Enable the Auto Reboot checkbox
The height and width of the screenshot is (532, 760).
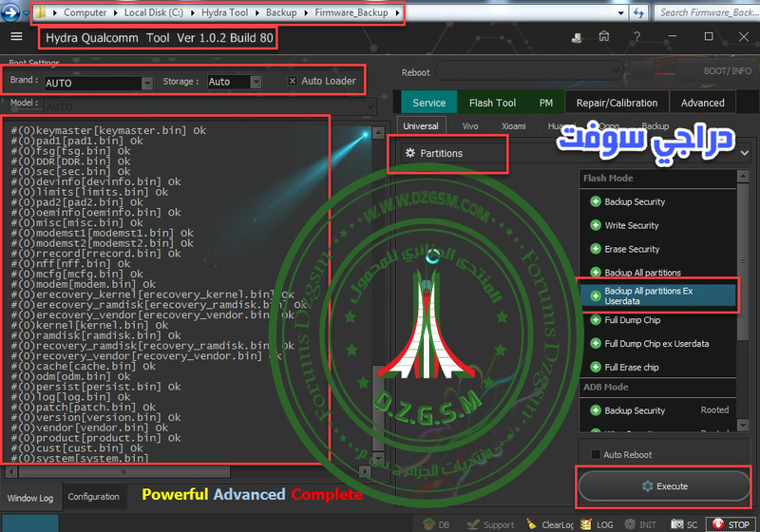596,455
